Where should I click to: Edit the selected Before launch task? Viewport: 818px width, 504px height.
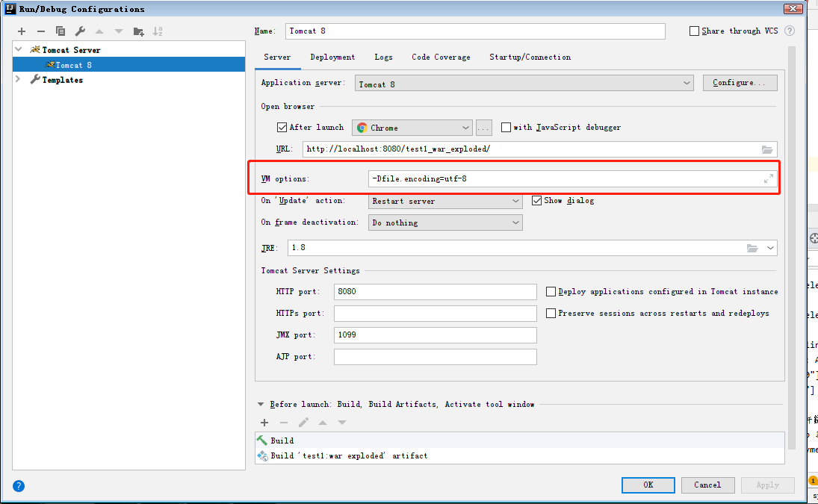pos(303,423)
